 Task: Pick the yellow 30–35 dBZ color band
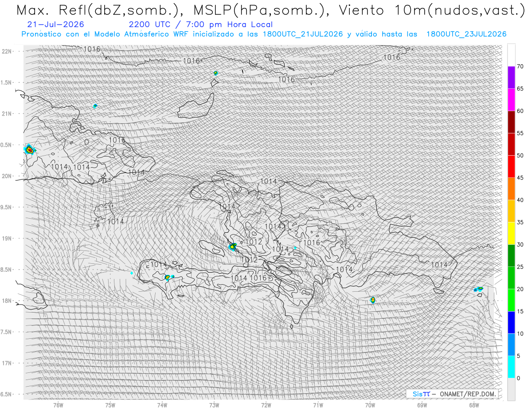(511, 233)
